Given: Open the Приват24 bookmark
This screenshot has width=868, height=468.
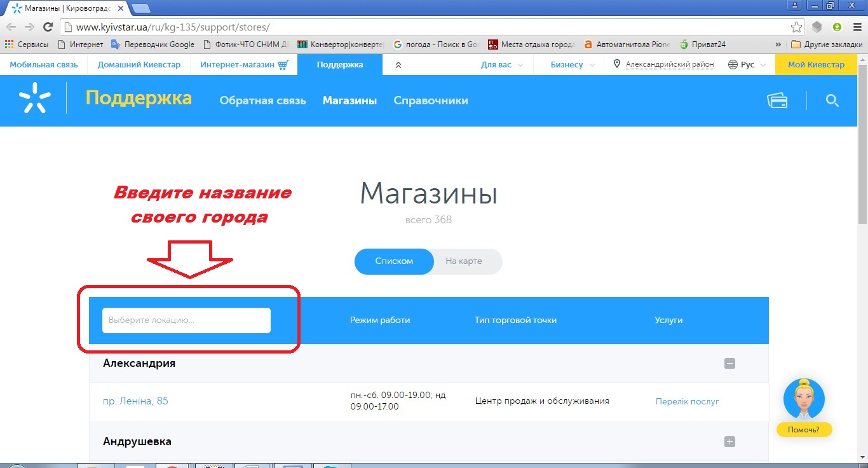Looking at the screenshot, I should tap(702, 45).
